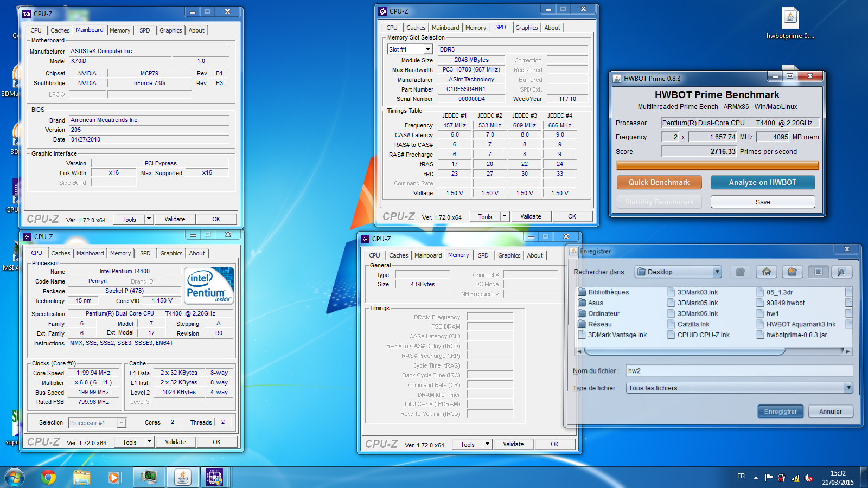Screen dimensions: 868x488
Task: Expand the Desktop location combo box
Action: [x=717, y=272]
